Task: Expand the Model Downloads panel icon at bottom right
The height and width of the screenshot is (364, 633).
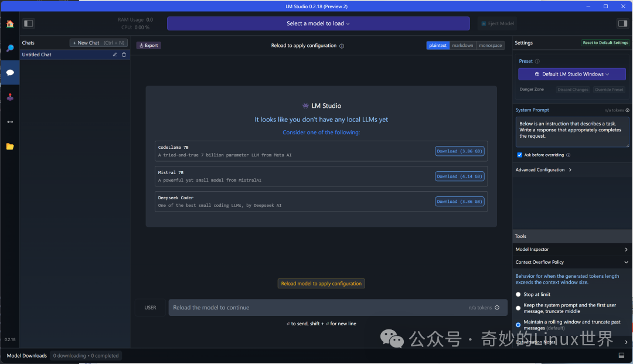Action: coord(621,356)
